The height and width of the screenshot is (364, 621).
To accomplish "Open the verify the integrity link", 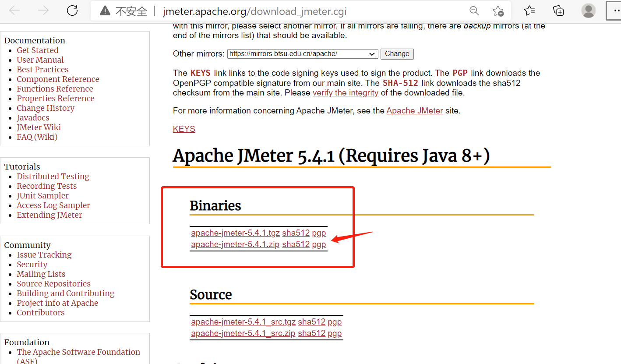I will [346, 93].
